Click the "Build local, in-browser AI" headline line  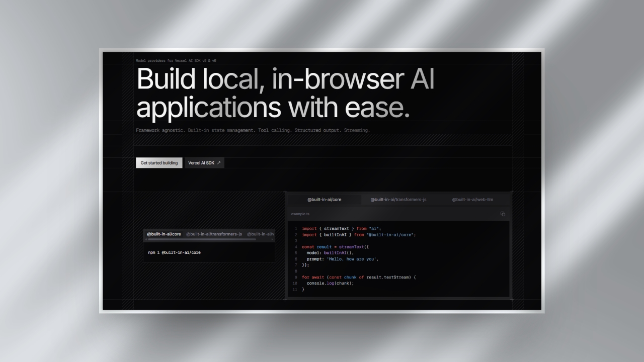point(285,79)
